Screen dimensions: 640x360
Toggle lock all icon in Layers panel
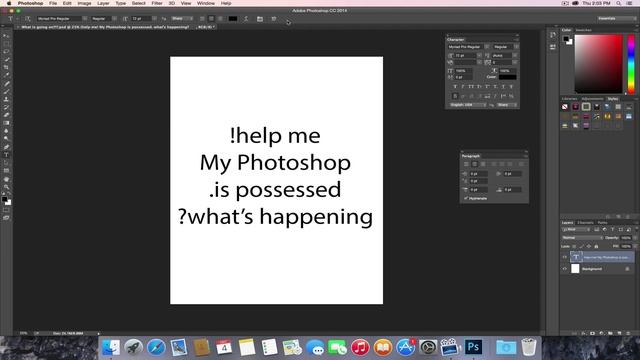(596, 247)
